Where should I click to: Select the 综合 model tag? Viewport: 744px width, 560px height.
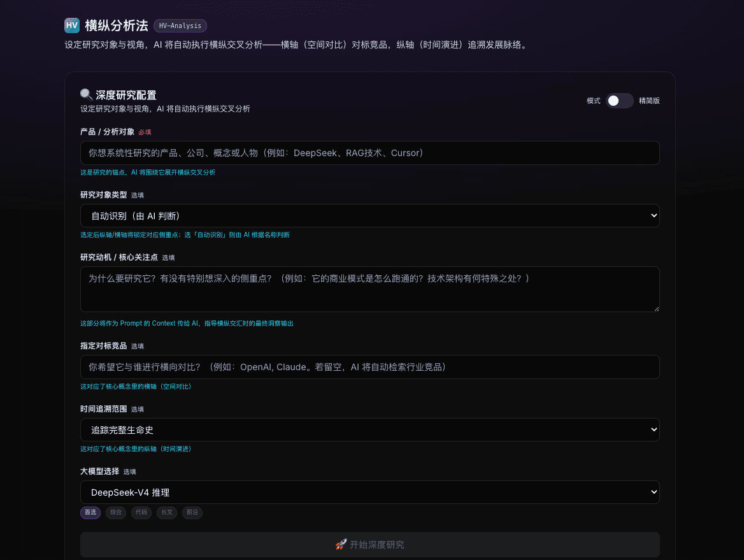coord(116,513)
